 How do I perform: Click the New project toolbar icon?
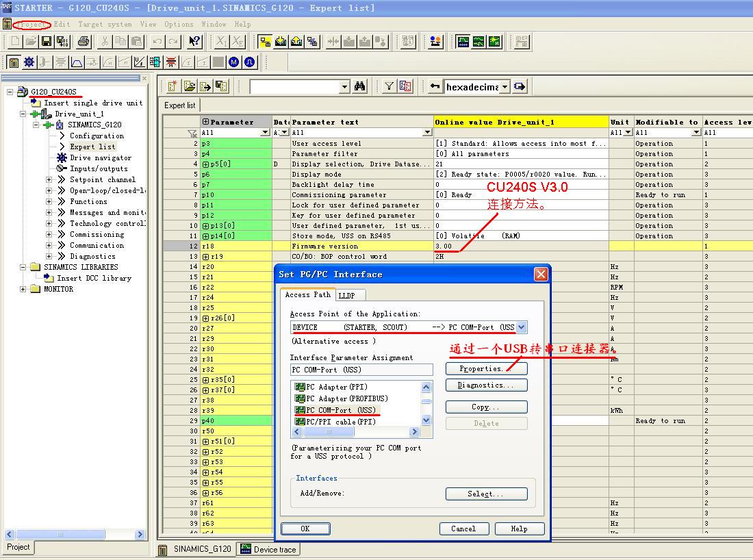(16, 41)
